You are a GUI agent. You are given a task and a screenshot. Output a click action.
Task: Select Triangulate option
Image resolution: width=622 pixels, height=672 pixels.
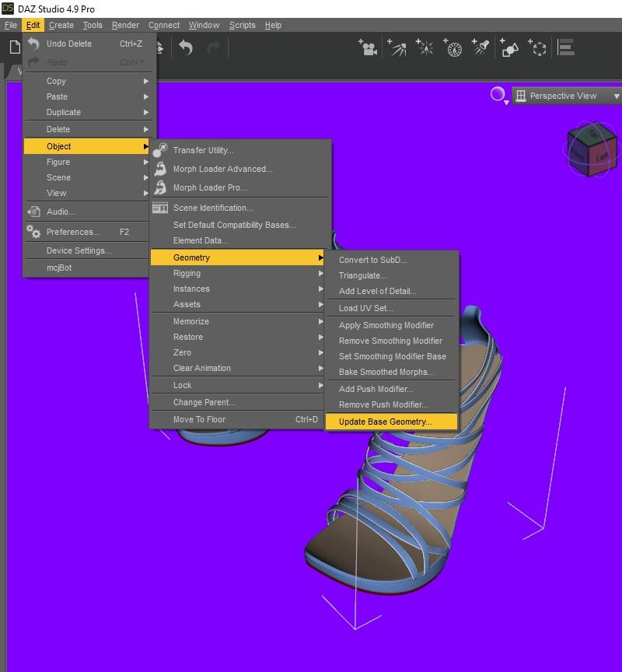(391, 275)
